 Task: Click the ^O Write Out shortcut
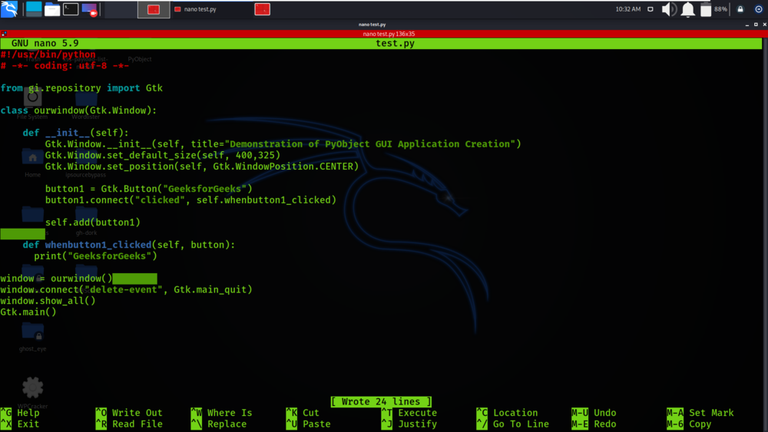point(129,413)
